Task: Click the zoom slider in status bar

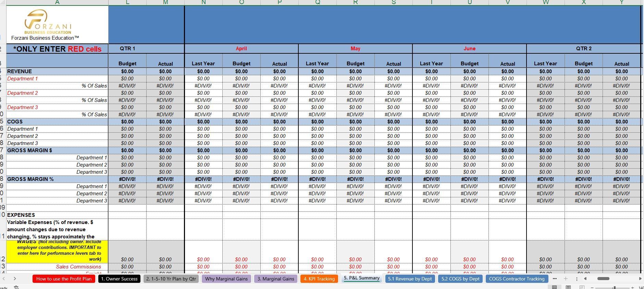Action: [614, 287]
